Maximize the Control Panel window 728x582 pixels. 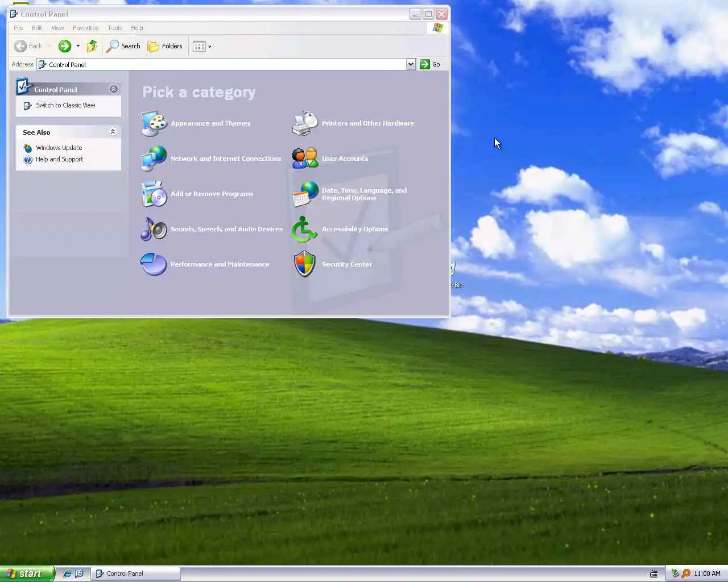[x=429, y=14]
